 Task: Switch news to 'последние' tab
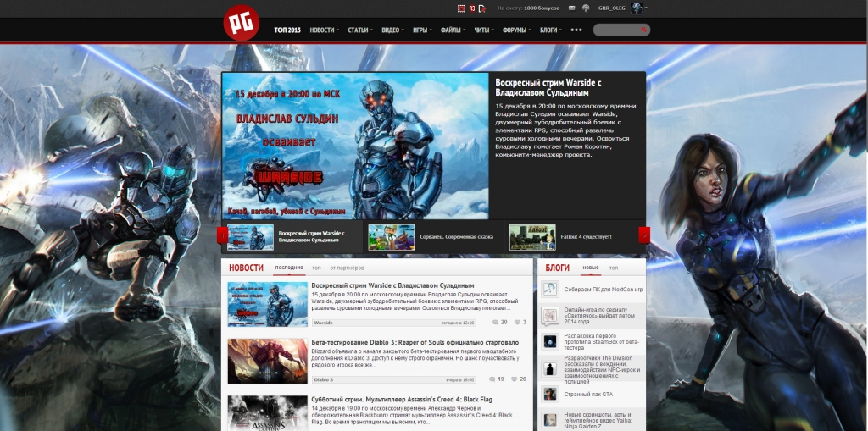click(x=289, y=268)
